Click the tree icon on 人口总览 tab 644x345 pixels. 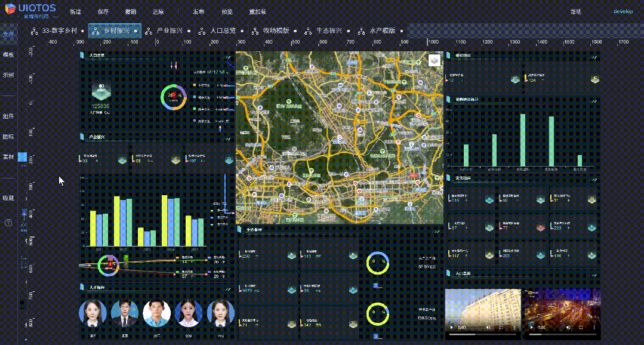[x=202, y=31]
